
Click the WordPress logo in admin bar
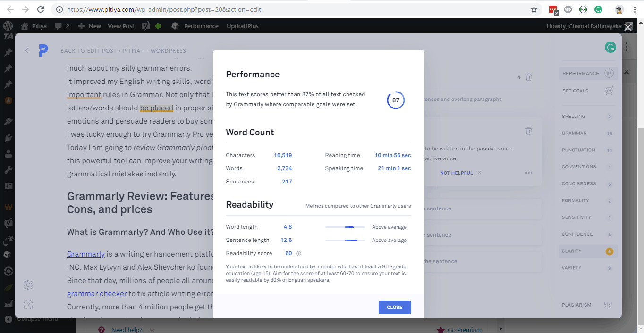(x=8, y=26)
